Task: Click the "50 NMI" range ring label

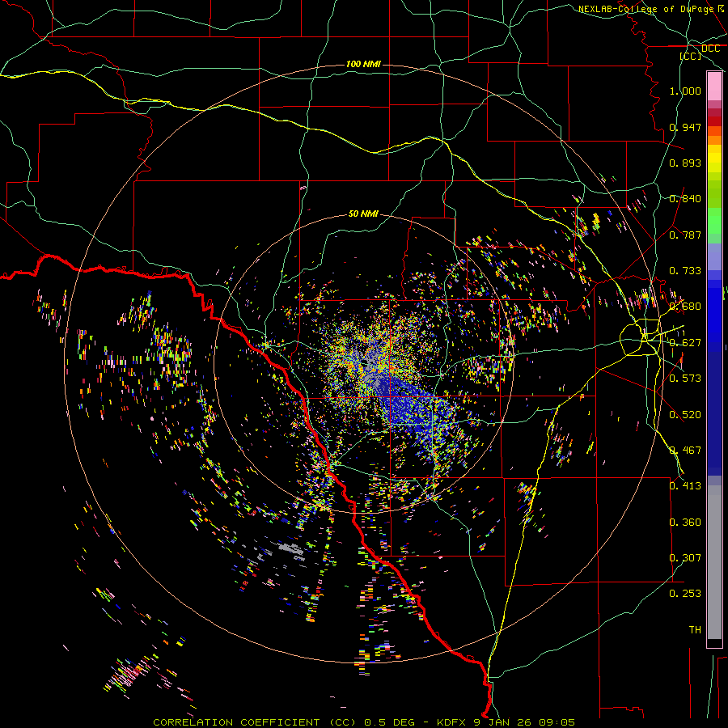Action: pos(363,214)
